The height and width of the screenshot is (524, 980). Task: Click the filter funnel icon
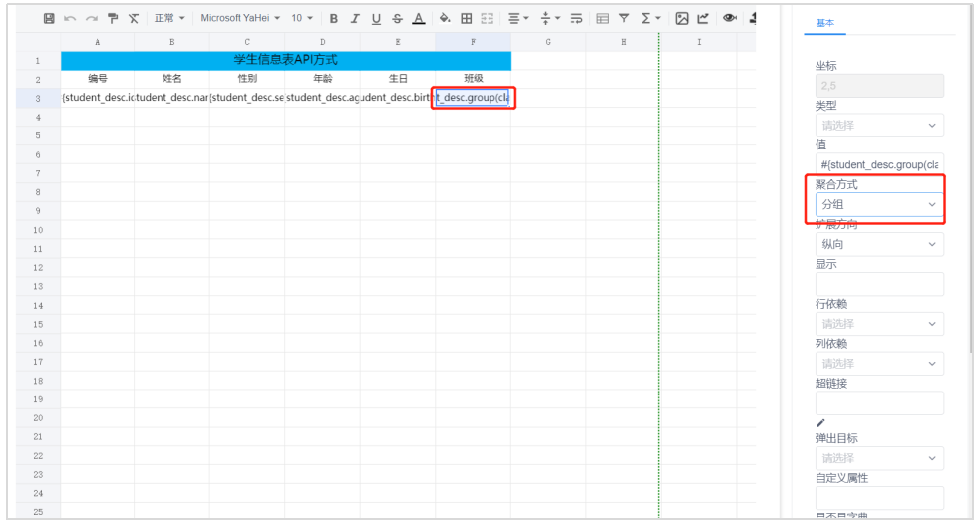pos(624,18)
